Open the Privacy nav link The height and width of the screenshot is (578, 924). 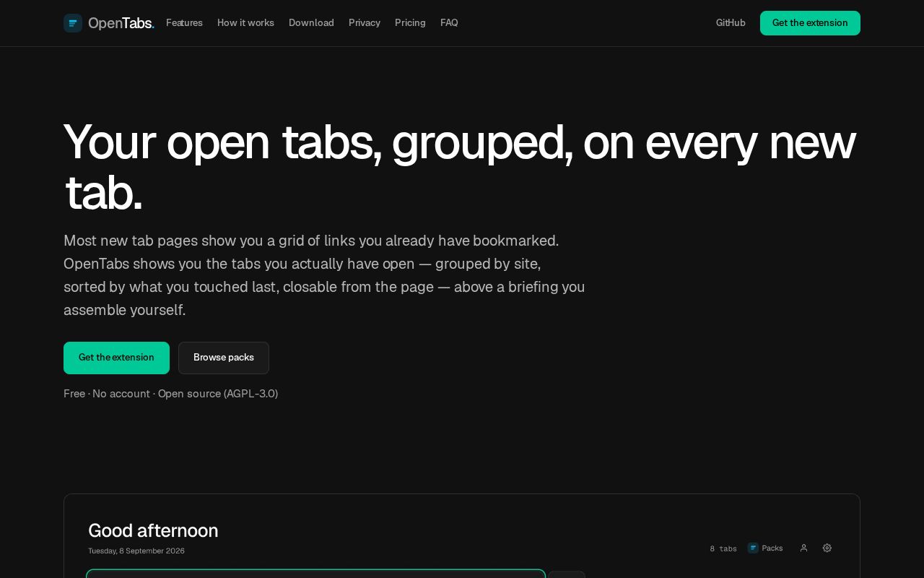tap(365, 23)
